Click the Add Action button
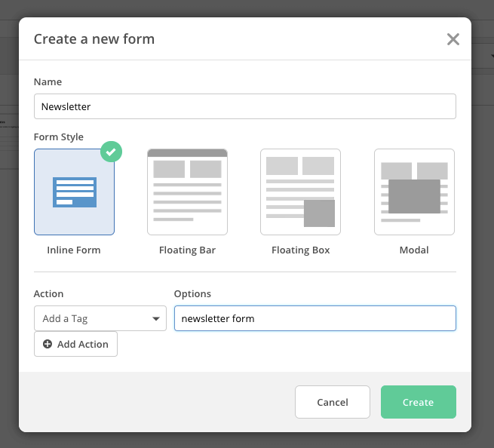 75,344
